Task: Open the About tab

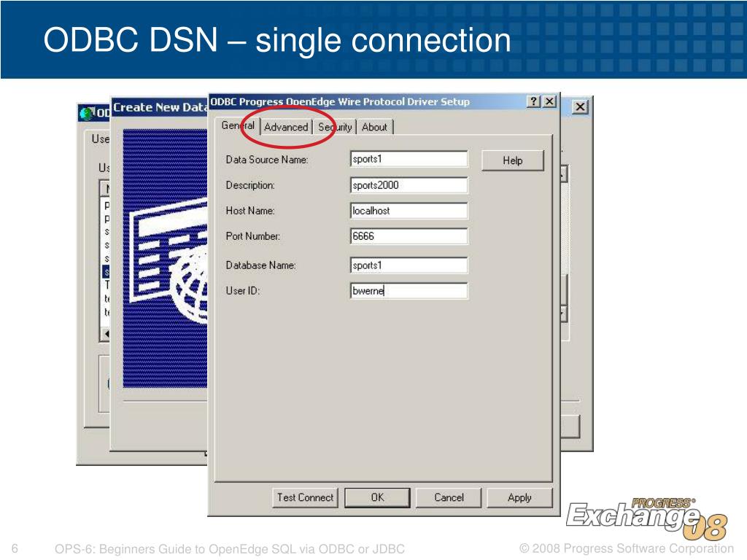Action: click(374, 127)
